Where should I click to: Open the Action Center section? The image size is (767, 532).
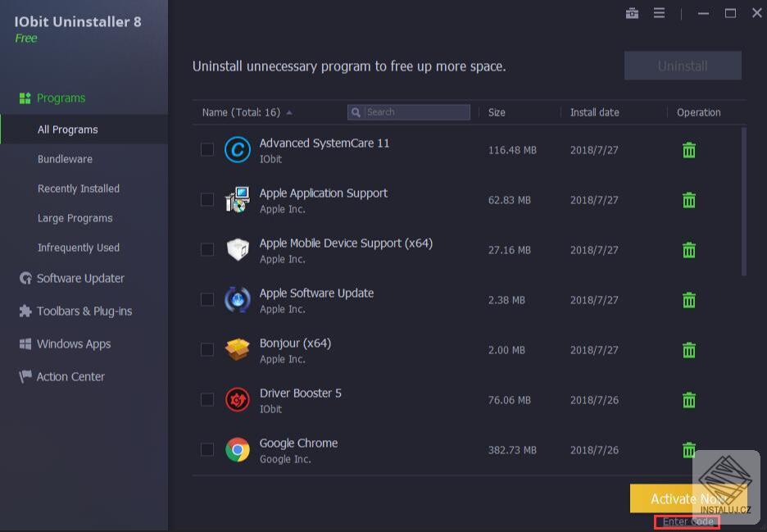70,376
